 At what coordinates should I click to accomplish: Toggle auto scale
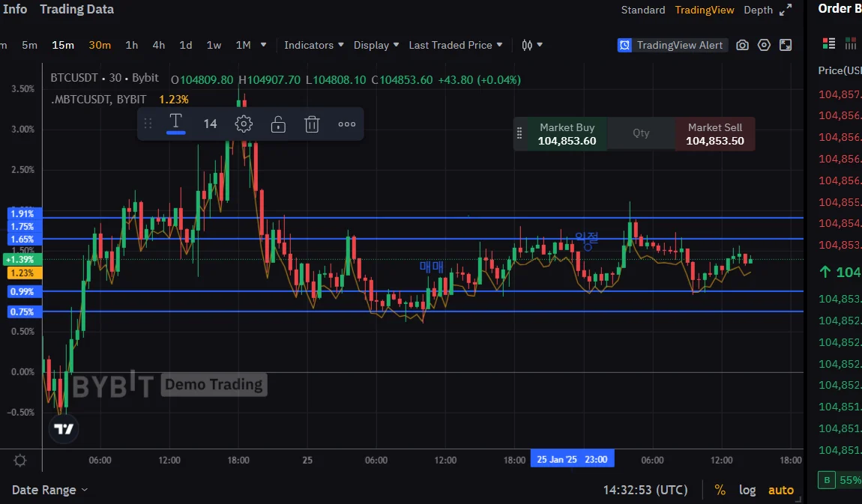pyautogui.click(x=780, y=490)
